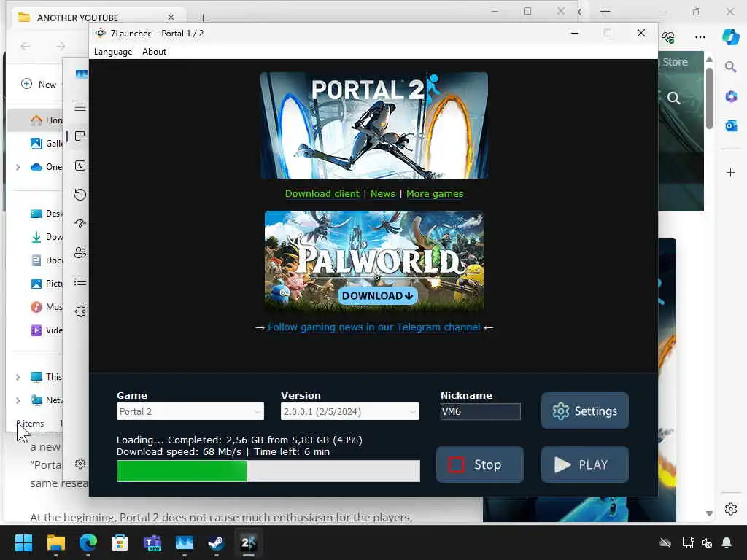Select the processes grid icon in the sidebar
747x560 pixels.
click(80, 136)
